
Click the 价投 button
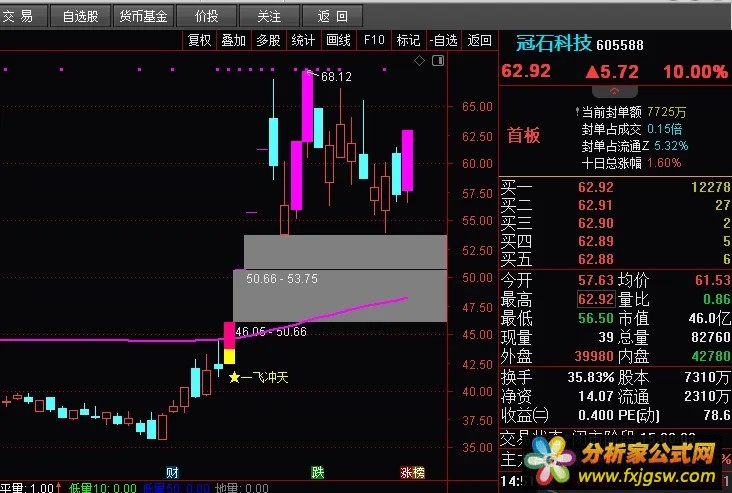point(207,16)
